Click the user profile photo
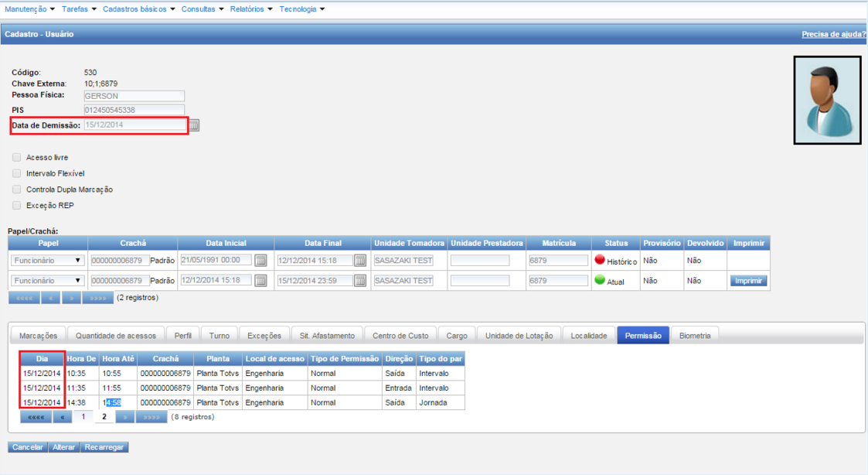Image resolution: width=868 pixels, height=475 pixels. pyautogui.click(x=828, y=101)
